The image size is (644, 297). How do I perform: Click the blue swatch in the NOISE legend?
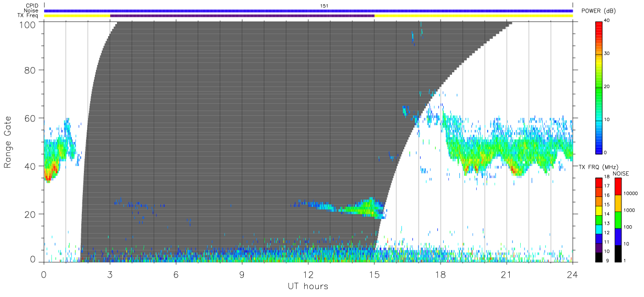pos(618,237)
